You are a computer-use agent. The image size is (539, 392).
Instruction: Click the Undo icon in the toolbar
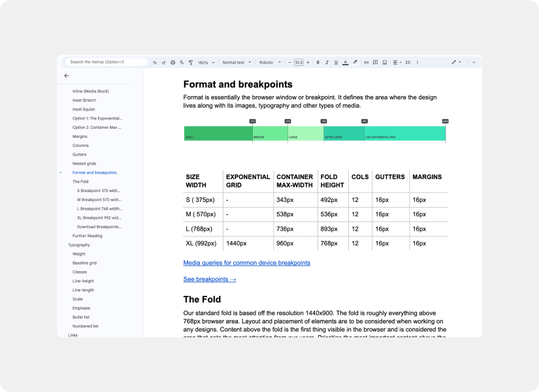point(154,62)
